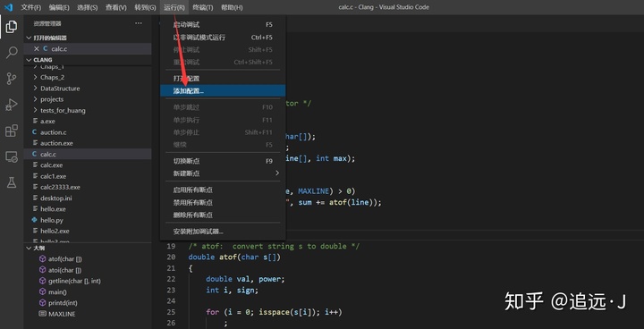Open the Testing flask icon
The image size is (644, 329).
[x=12, y=182]
